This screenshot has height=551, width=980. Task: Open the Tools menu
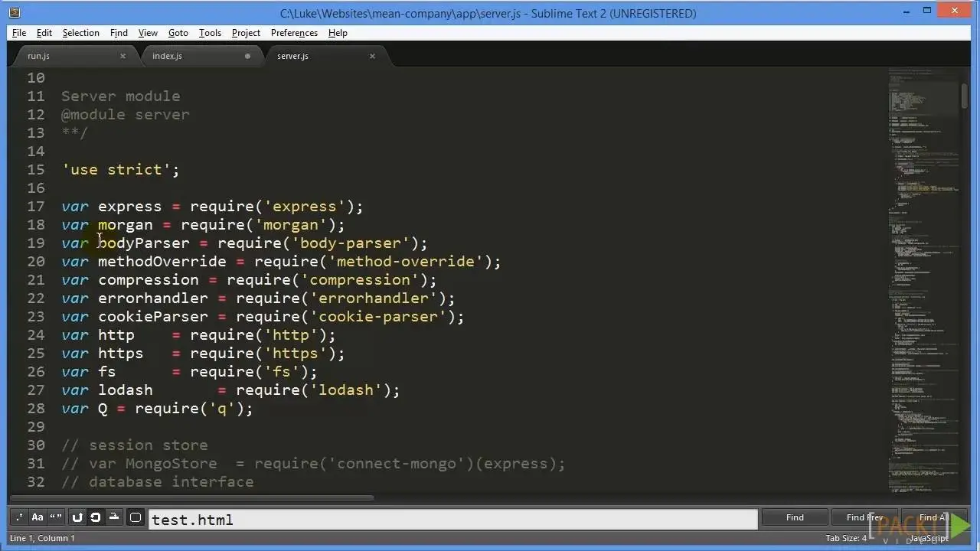(210, 33)
